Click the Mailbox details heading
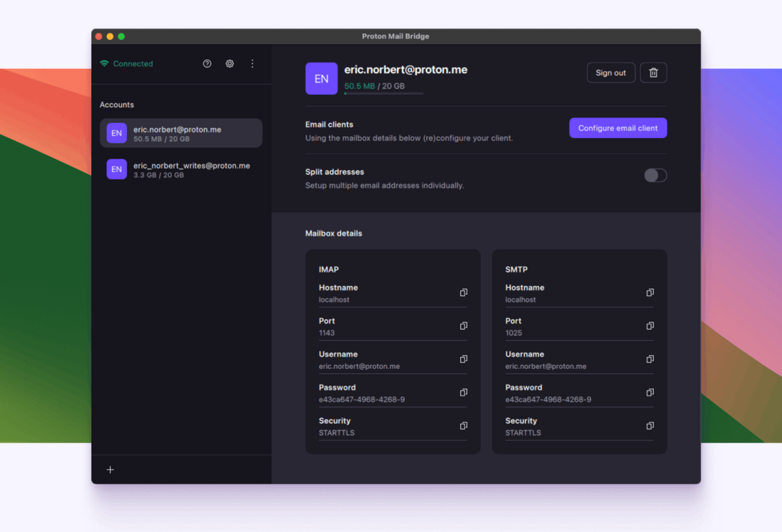782x532 pixels. pyautogui.click(x=334, y=233)
